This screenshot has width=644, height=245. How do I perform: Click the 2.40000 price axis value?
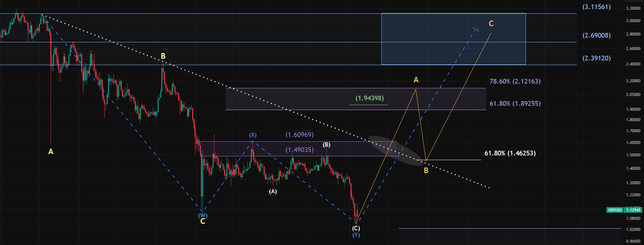(633, 64)
